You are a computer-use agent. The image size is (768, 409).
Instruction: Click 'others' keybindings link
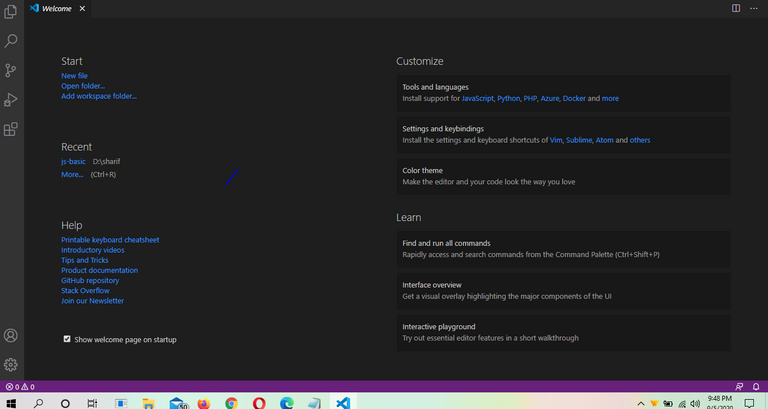pyautogui.click(x=640, y=140)
